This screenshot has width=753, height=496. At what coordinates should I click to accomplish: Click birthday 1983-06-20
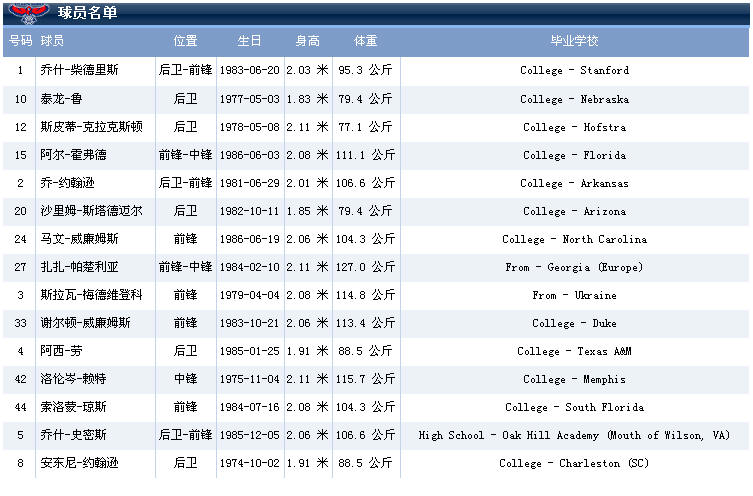pos(249,70)
